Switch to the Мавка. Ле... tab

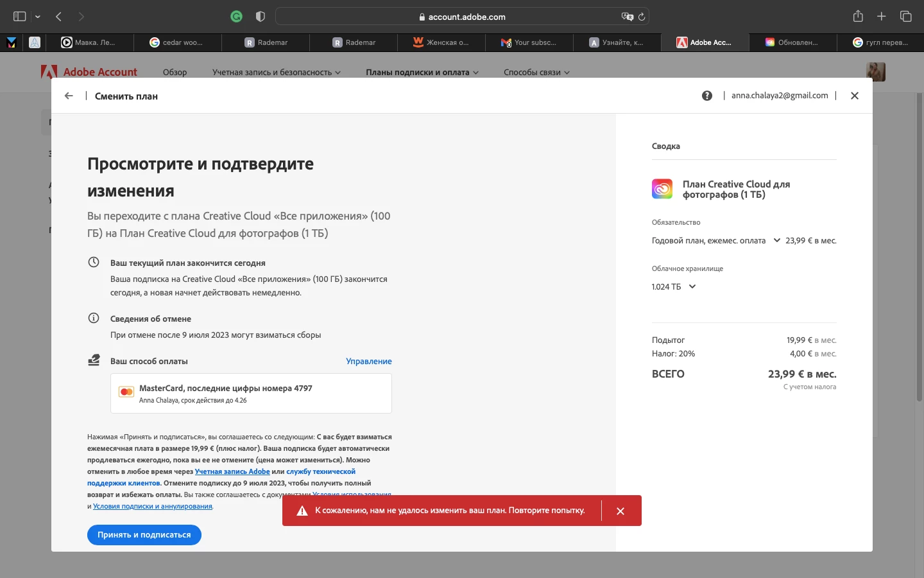click(90, 42)
